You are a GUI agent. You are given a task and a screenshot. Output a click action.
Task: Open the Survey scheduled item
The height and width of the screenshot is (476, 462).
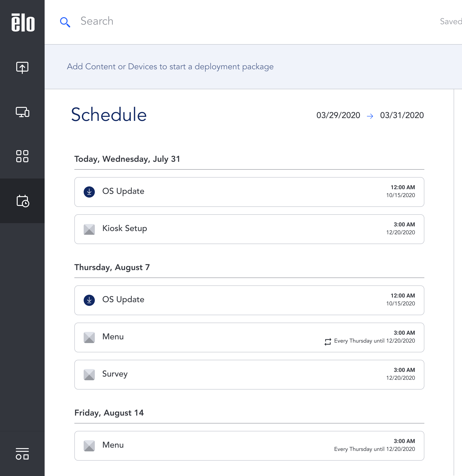[x=249, y=374]
